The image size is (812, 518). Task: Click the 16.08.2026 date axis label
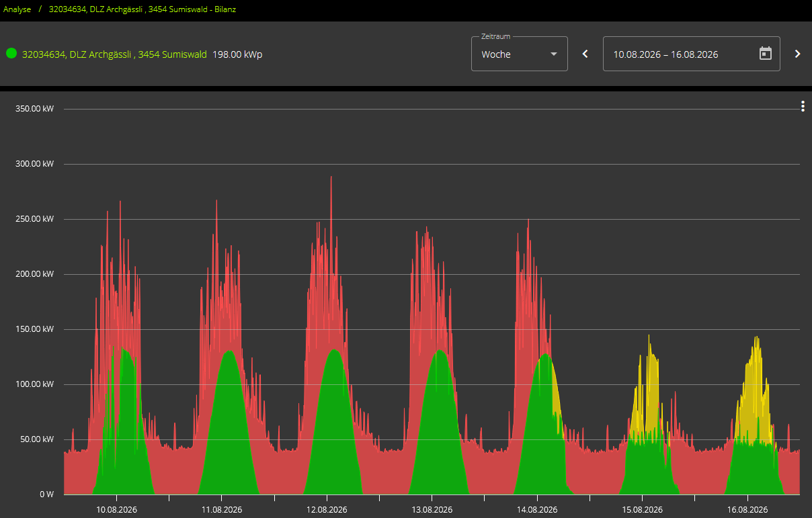click(747, 509)
